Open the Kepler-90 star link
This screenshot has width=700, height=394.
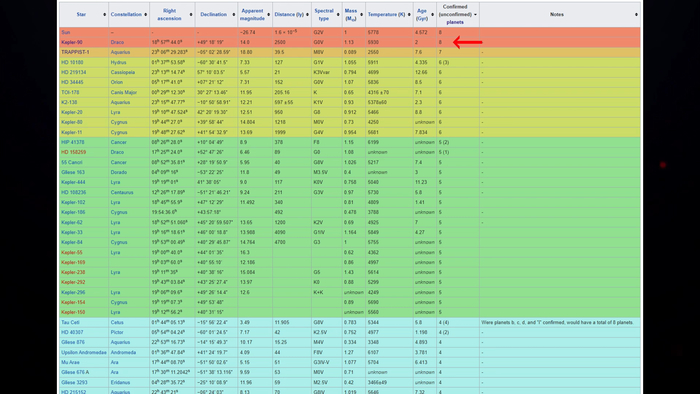click(72, 42)
